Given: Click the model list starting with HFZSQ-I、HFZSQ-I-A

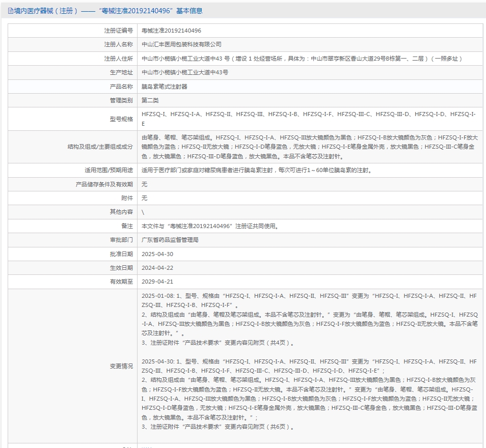Looking at the screenshot, I should tap(309, 119).
